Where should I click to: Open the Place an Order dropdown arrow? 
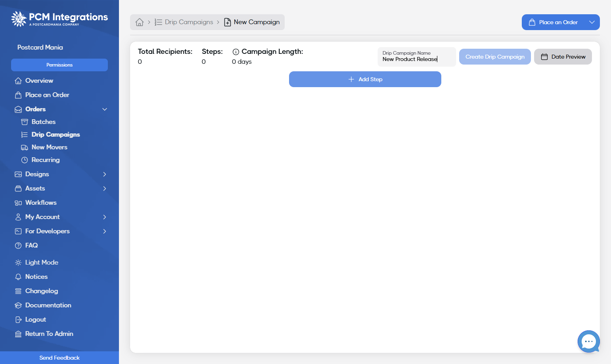[592, 22]
